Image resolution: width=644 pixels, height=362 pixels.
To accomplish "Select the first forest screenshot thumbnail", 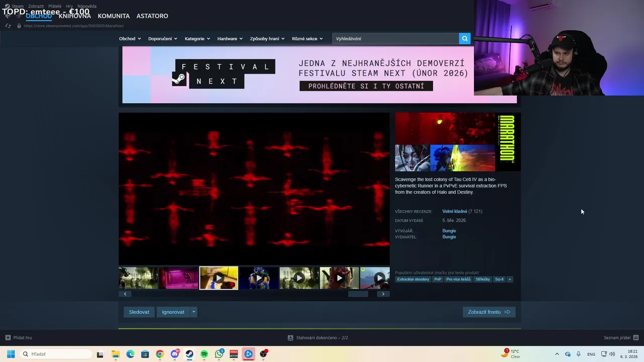I will [138, 278].
